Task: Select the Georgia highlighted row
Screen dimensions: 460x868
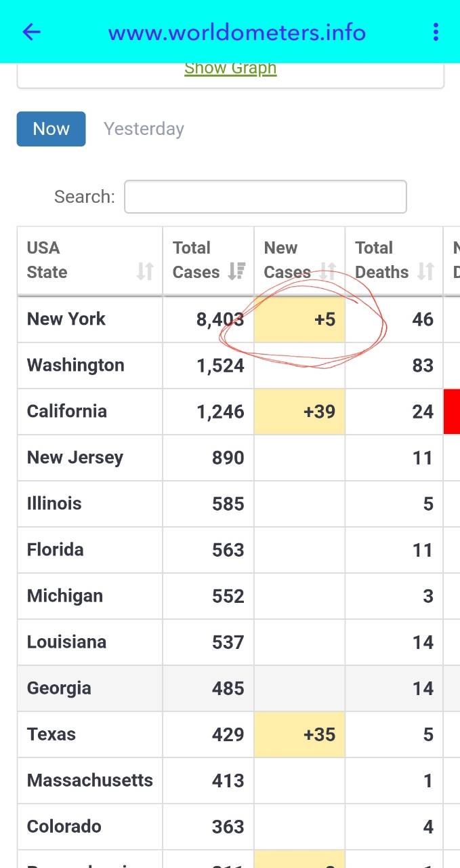Action: point(59,688)
